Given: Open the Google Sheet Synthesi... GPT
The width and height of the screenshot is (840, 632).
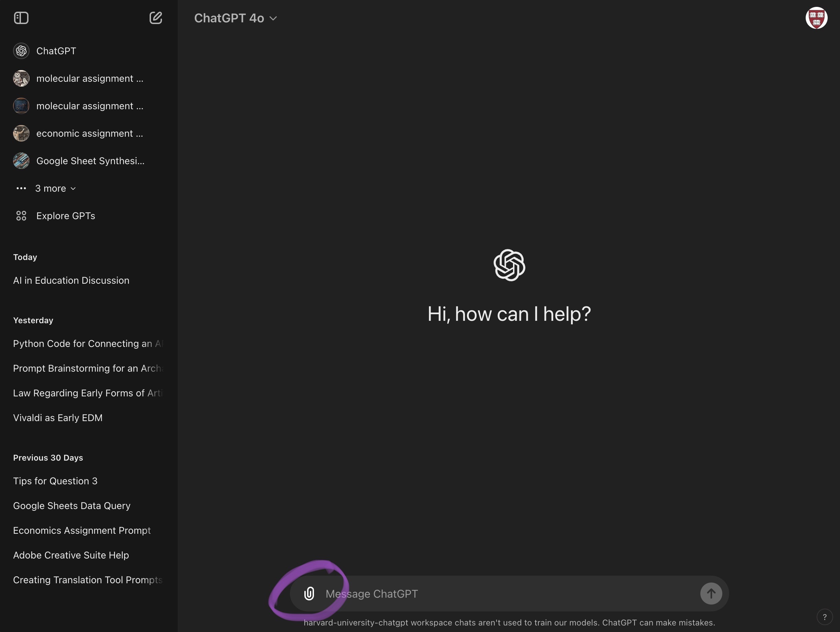Looking at the screenshot, I should 90,161.
